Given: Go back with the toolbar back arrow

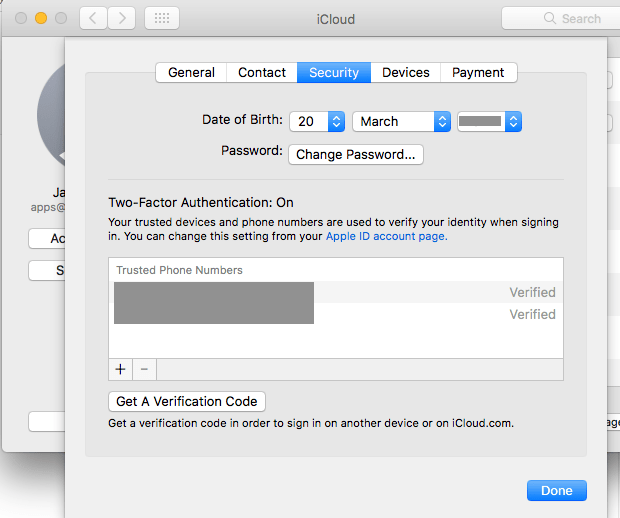Looking at the screenshot, I should (x=93, y=18).
